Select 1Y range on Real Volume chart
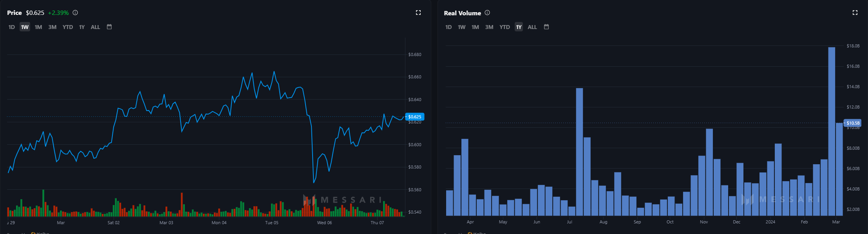This screenshot has height=234, width=868. [519, 27]
